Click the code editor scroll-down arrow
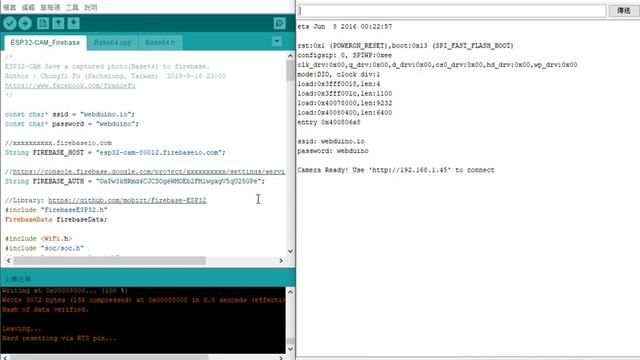This screenshot has width=640, height=360. click(x=290, y=251)
